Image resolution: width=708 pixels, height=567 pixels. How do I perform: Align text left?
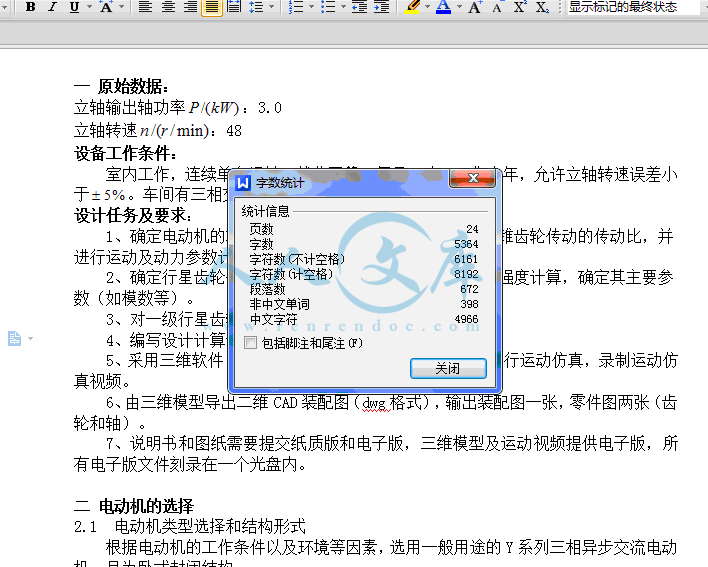tap(145, 7)
